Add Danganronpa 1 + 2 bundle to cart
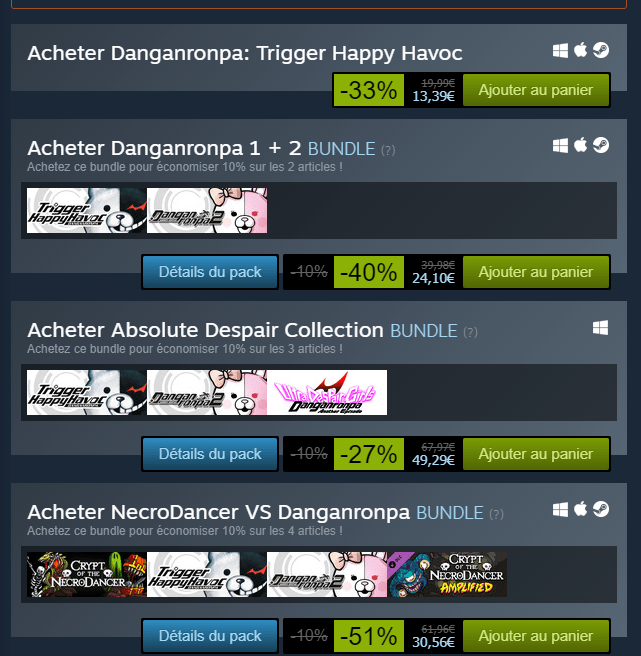Image resolution: width=641 pixels, height=656 pixels. pyautogui.click(x=536, y=272)
